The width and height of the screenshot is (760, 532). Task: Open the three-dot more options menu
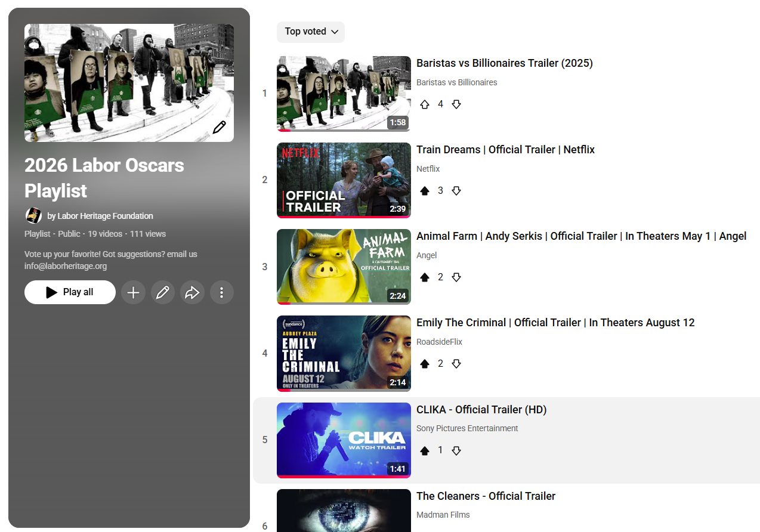(221, 292)
